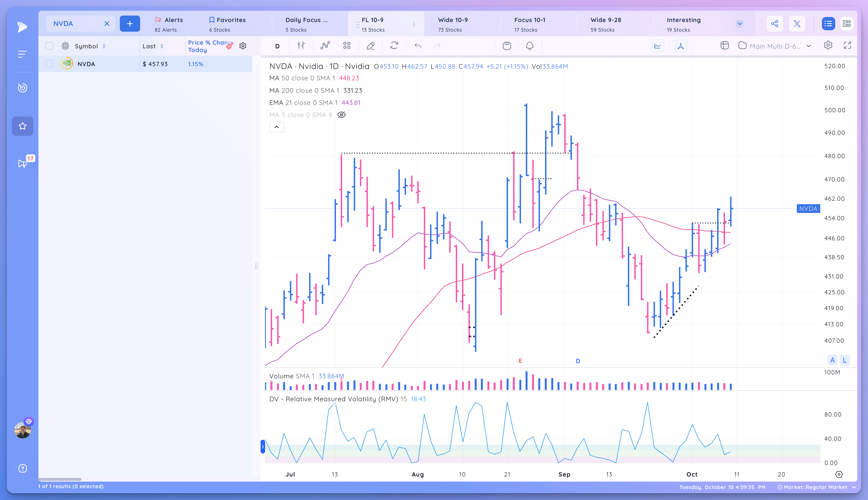
Task: Open announcements icon with 17 badge
Action: pyautogui.click(x=23, y=163)
